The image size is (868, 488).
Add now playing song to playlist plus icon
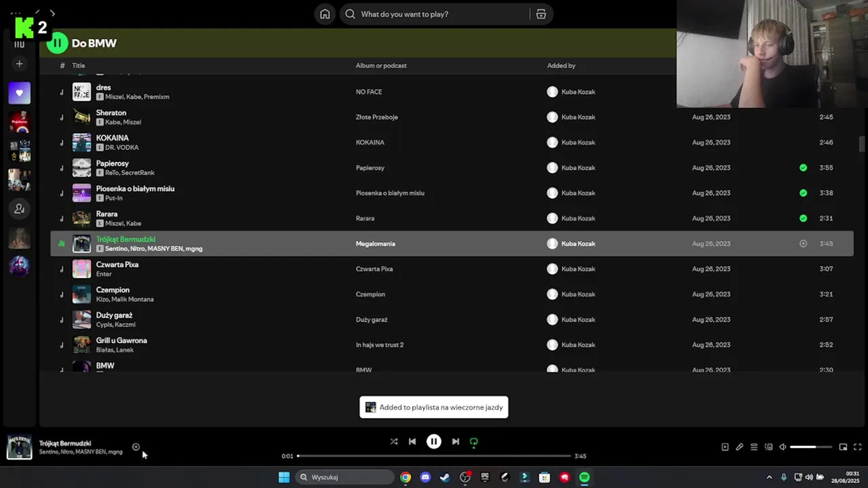[136, 447]
